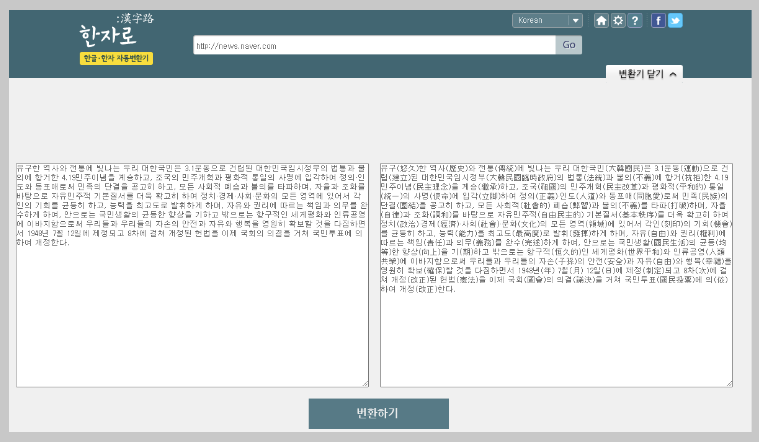Image resolution: width=759 pixels, height=442 pixels.
Task: Click inside the right Hanja result text area
Action: coord(556,275)
